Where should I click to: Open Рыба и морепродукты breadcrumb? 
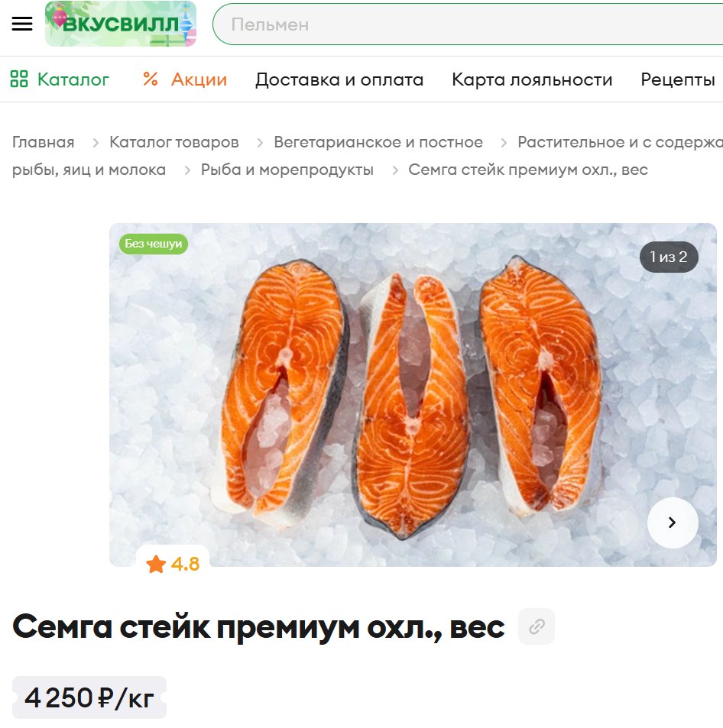tap(287, 170)
